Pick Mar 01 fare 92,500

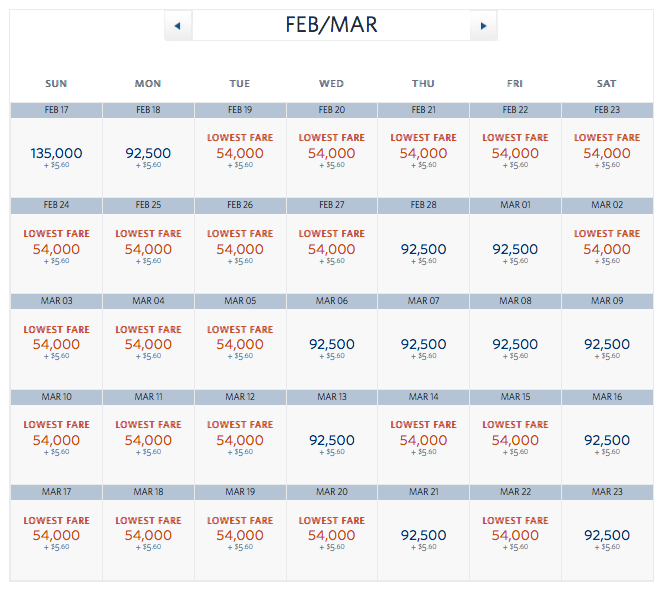pos(515,250)
